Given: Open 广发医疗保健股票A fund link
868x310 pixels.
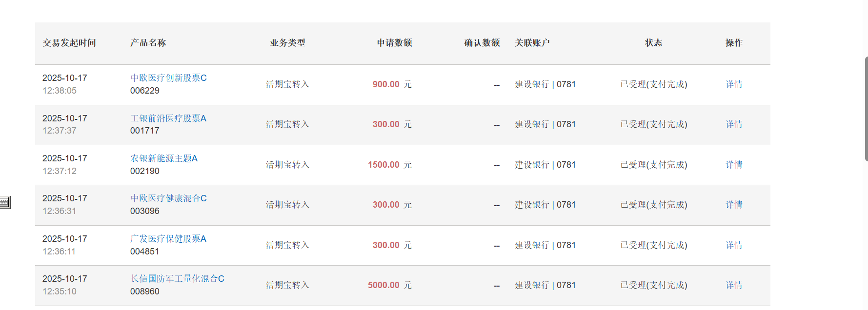Looking at the screenshot, I should click(168, 239).
